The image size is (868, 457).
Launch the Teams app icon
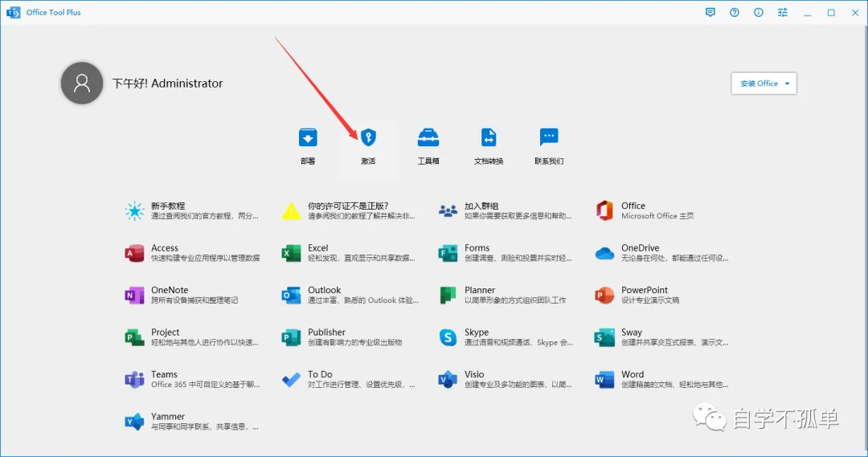pos(134,379)
